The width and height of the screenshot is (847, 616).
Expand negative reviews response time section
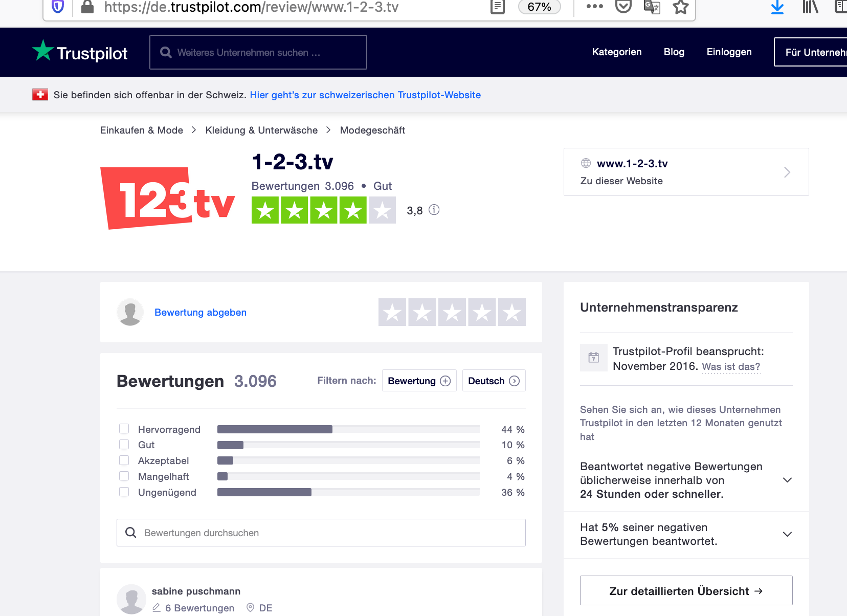tap(787, 480)
